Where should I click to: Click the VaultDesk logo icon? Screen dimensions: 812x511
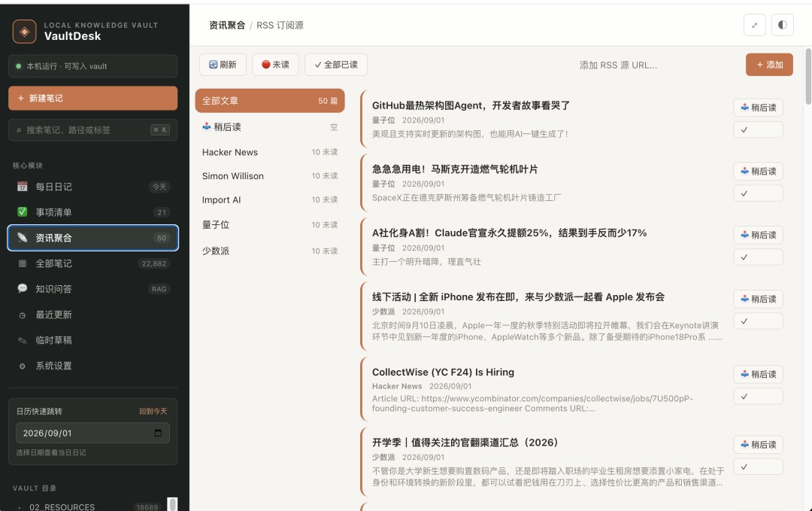24,32
